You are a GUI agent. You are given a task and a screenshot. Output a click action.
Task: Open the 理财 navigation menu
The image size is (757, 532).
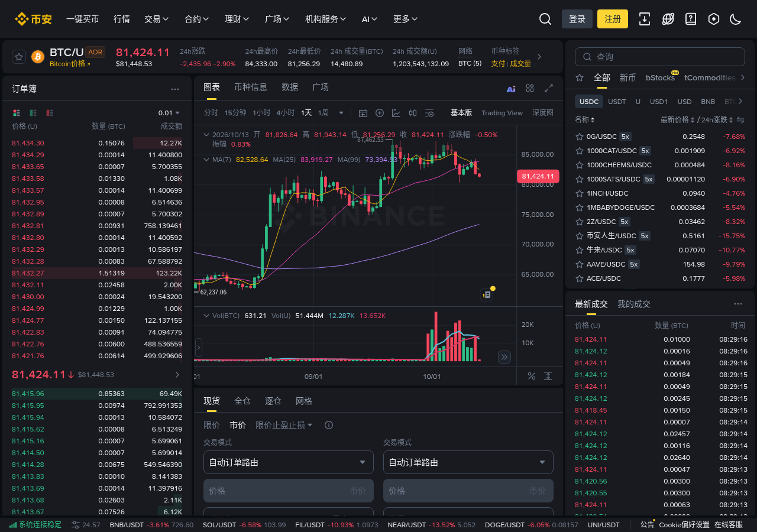[x=237, y=19]
